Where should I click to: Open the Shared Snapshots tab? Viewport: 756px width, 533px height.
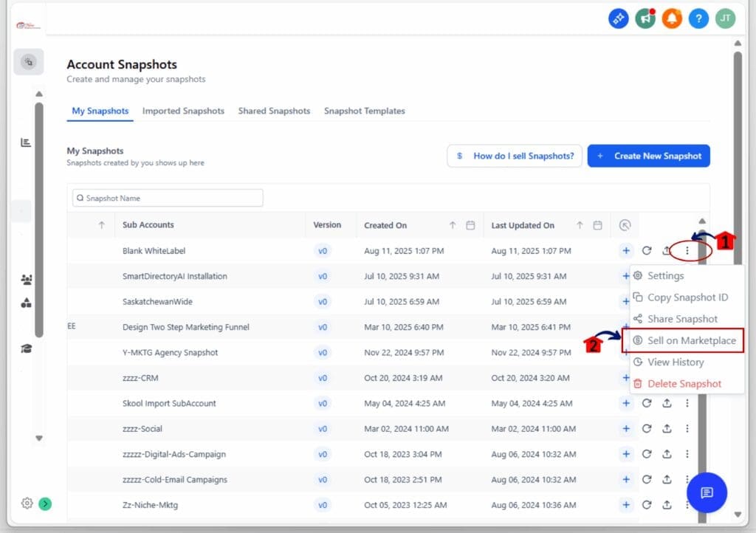274,111
